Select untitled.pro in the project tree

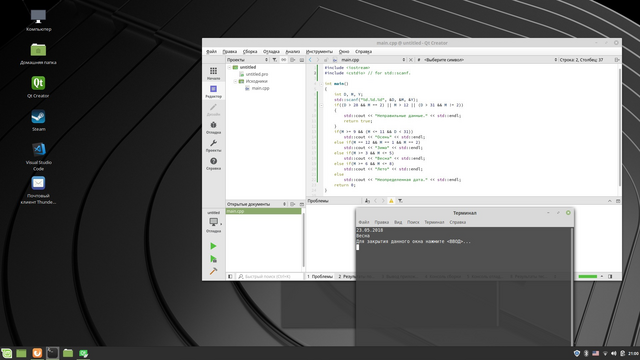click(x=257, y=74)
